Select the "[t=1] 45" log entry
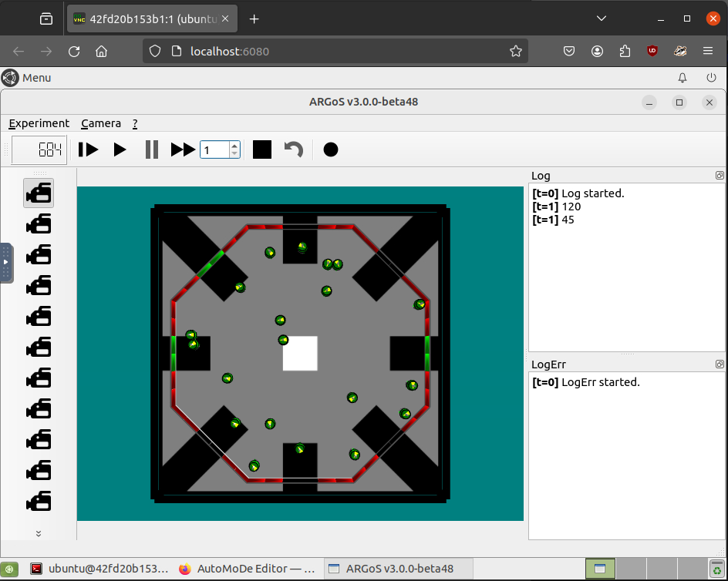The image size is (728, 581). point(553,220)
